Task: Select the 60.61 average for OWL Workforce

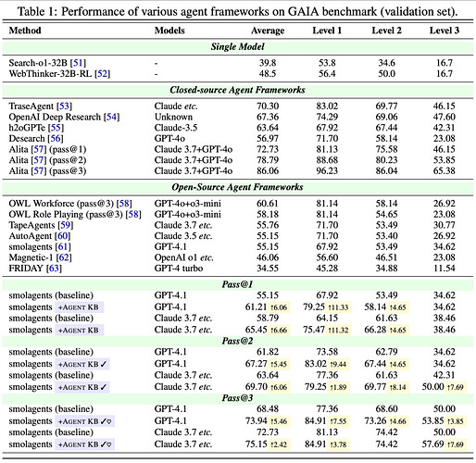Action: pos(268,204)
